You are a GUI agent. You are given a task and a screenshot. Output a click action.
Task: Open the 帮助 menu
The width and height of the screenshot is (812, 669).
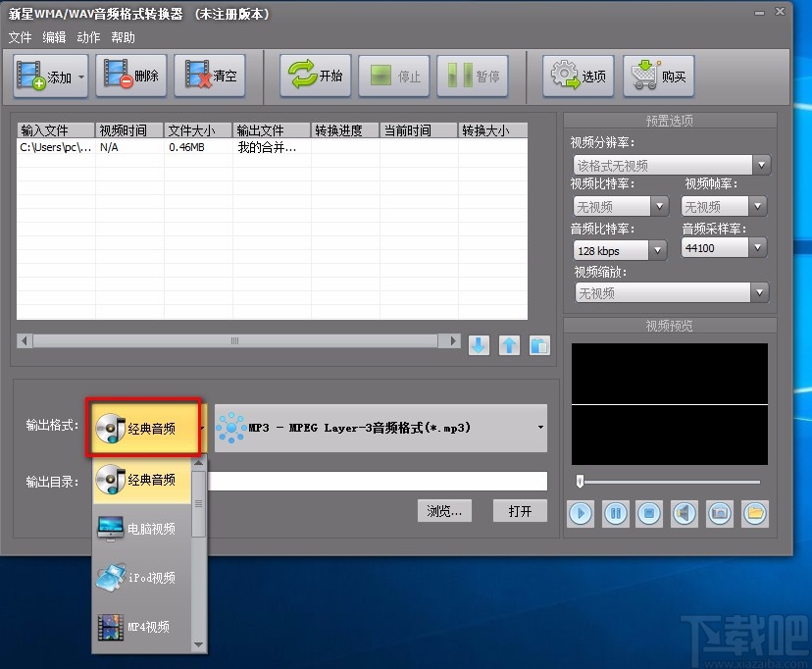point(123,37)
